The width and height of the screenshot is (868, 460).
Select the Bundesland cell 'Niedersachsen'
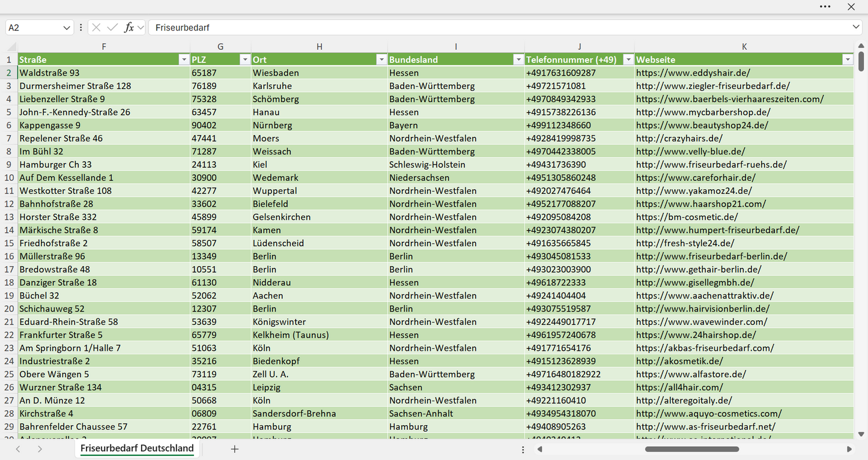pos(456,178)
